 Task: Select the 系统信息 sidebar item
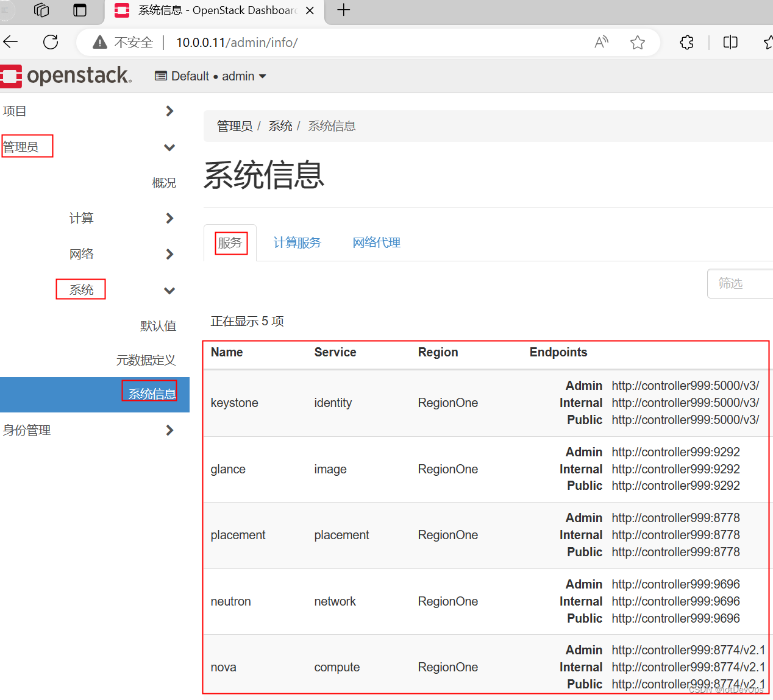[94, 394]
